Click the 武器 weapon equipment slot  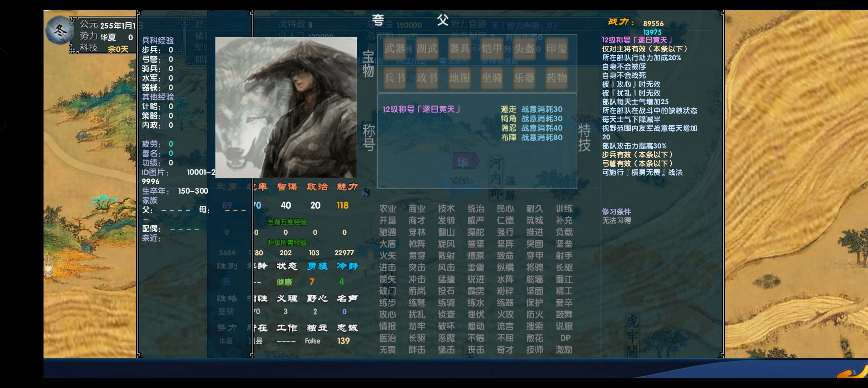click(x=395, y=49)
